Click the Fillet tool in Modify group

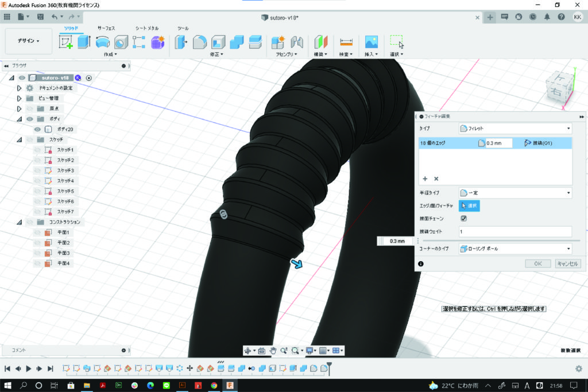pyautogui.click(x=199, y=42)
